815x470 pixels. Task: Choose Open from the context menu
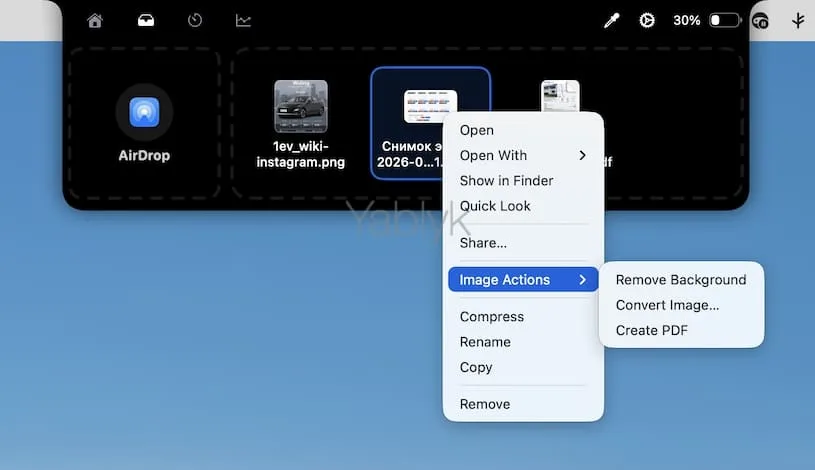(477, 130)
